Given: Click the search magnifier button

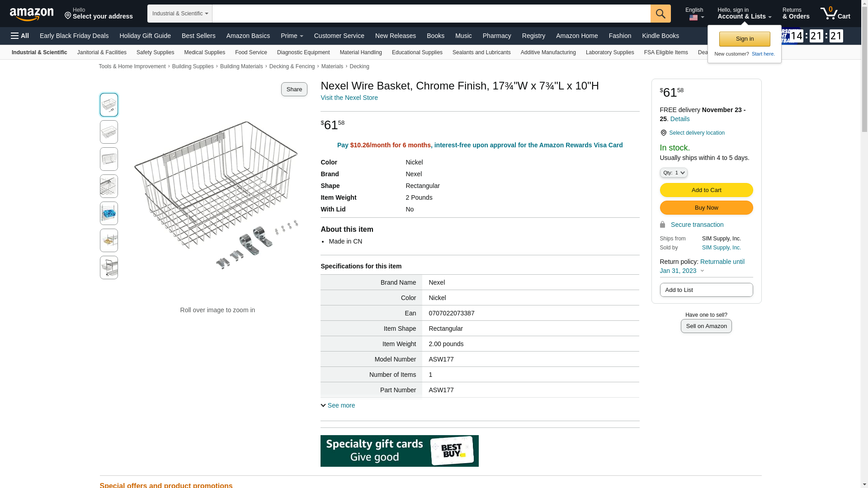Looking at the screenshot, I should coord(660,14).
